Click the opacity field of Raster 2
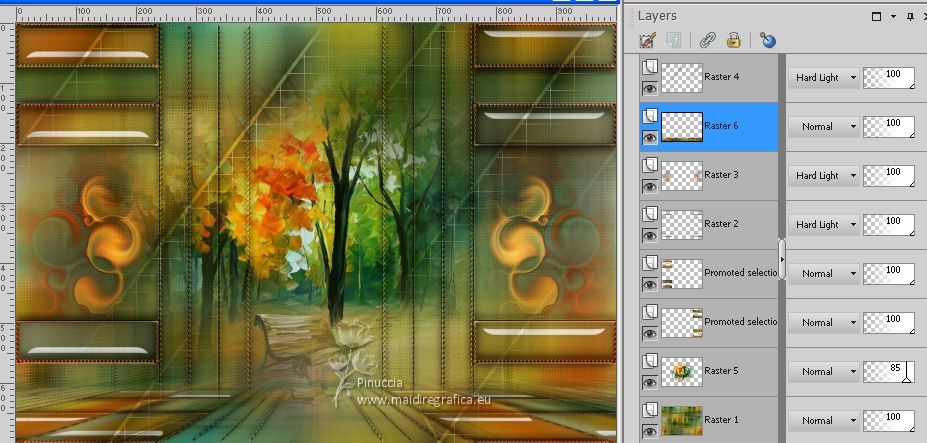Image resolution: width=927 pixels, height=443 pixels. (889, 225)
